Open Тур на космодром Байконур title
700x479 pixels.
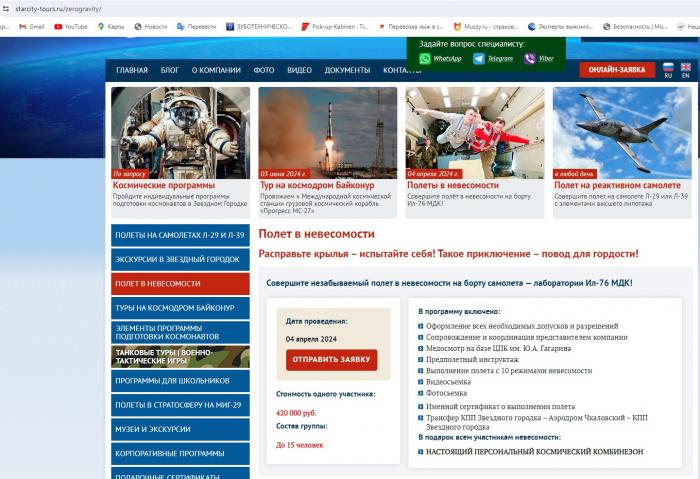(x=317, y=185)
